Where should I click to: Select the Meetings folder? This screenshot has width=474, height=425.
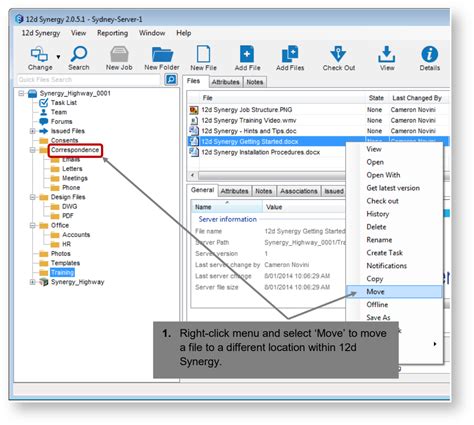click(x=75, y=178)
